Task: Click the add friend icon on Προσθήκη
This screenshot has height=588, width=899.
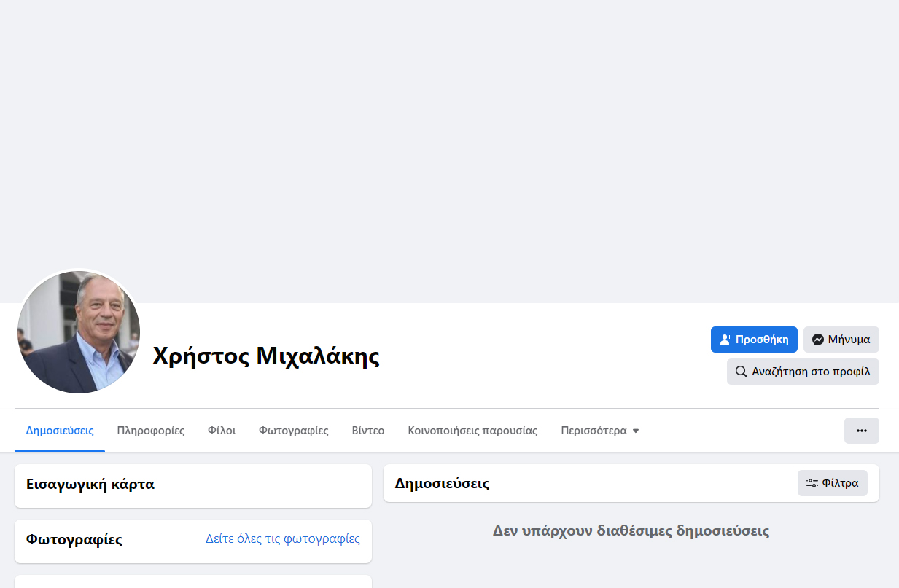Action: [x=725, y=340]
